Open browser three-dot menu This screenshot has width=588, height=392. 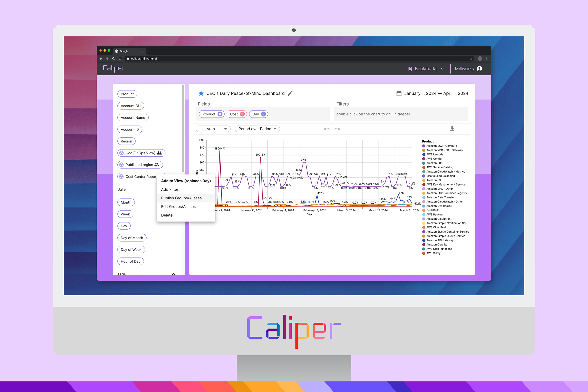(486, 59)
